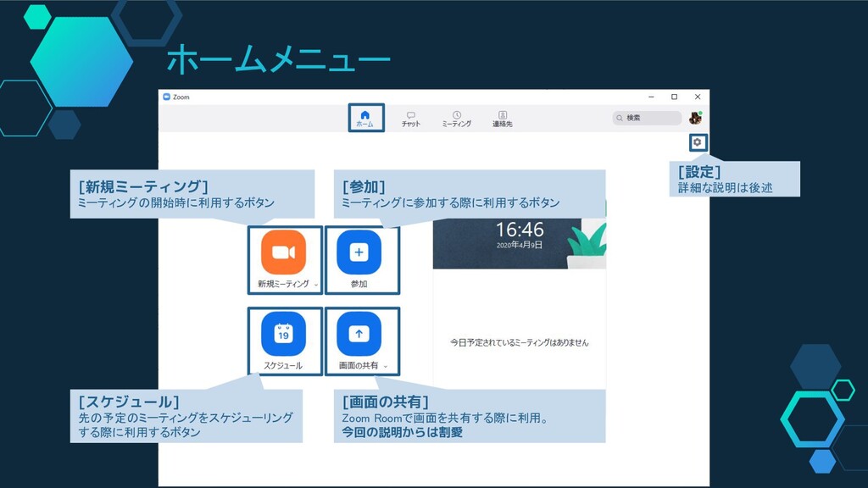This screenshot has height=488, width=868.
Task: Switch to the チャット tab
Action: (411, 119)
